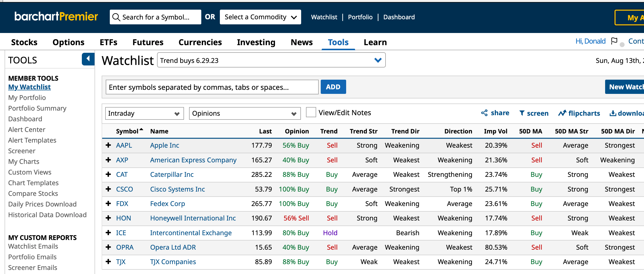Click the search magnifier icon

pyautogui.click(x=116, y=17)
